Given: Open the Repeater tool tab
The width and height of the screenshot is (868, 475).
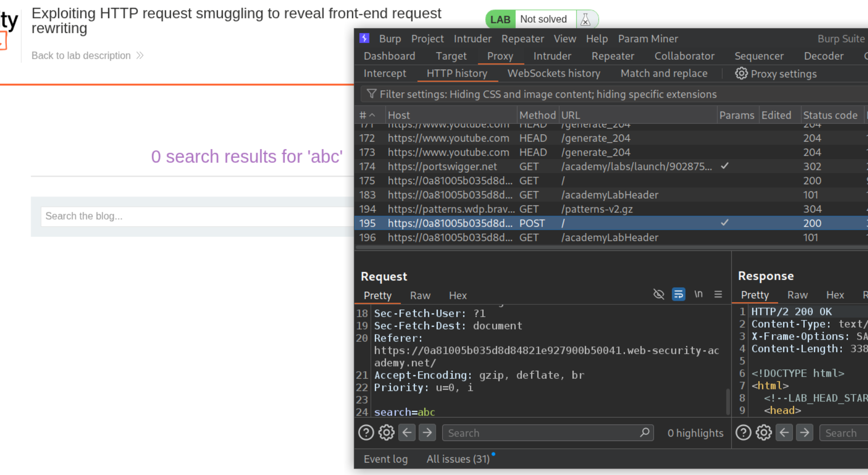Looking at the screenshot, I should pyautogui.click(x=613, y=56).
